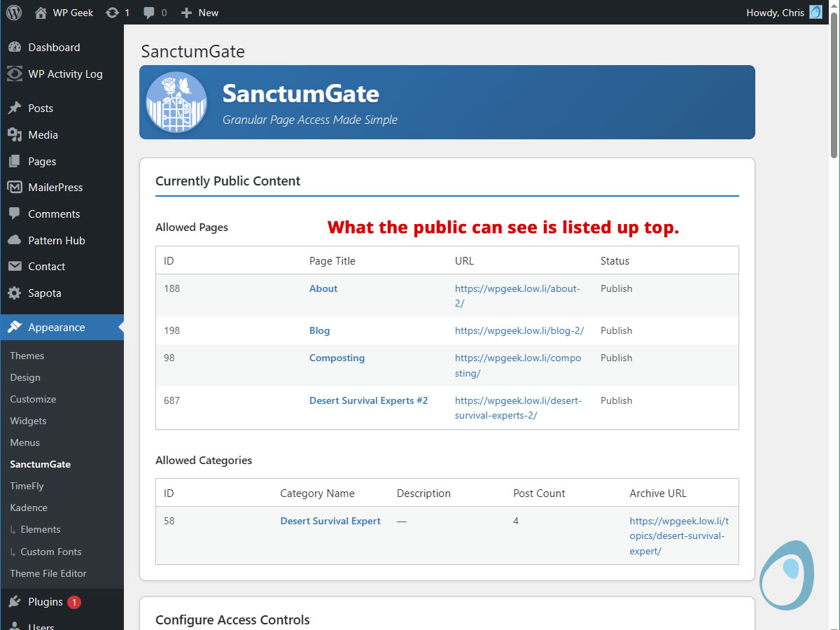Image resolution: width=840 pixels, height=630 pixels.
Task: Select the Posts pushpin icon
Action: (15, 108)
